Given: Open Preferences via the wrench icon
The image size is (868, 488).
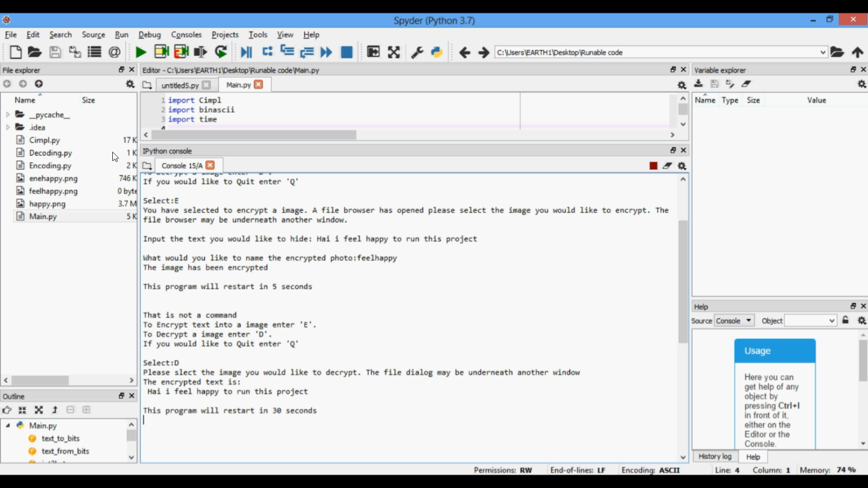Looking at the screenshot, I should point(417,52).
